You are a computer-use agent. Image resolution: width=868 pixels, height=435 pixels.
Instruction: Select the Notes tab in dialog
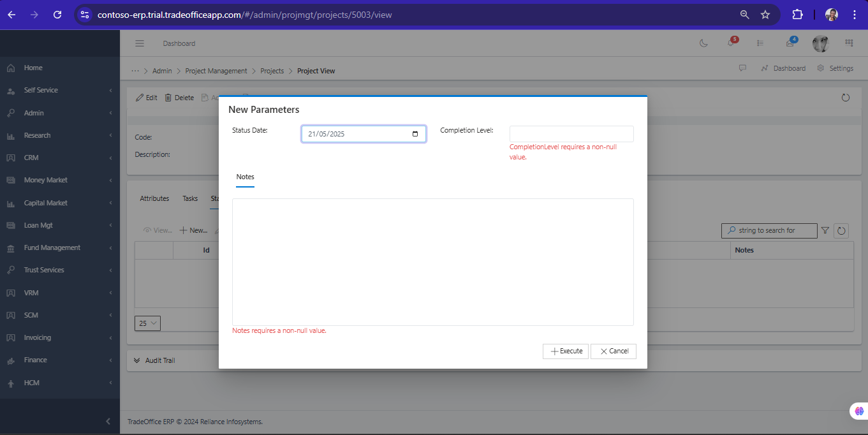point(245,177)
